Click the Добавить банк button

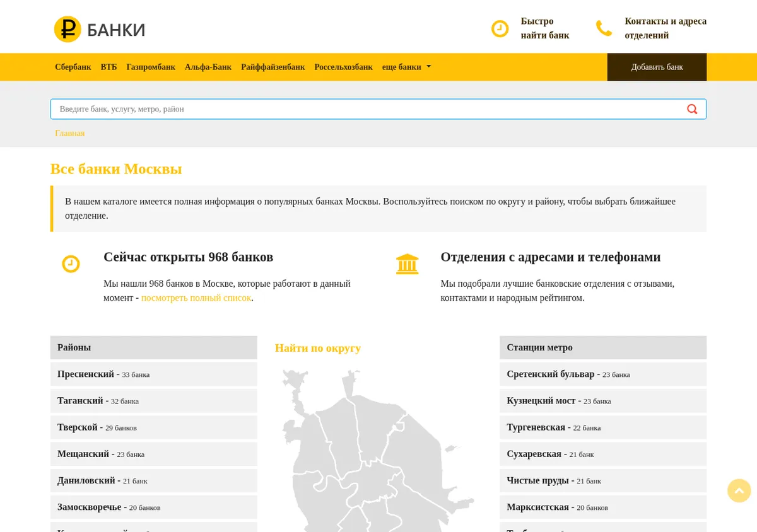point(657,67)
